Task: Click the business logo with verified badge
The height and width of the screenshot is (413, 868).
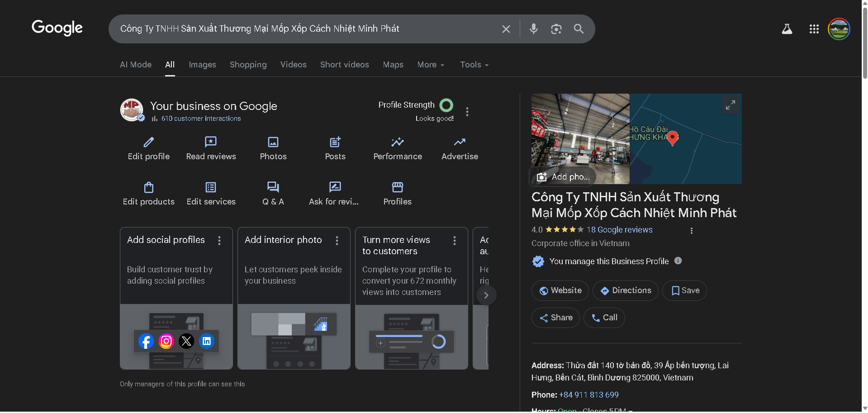Action: click(132, 110)
